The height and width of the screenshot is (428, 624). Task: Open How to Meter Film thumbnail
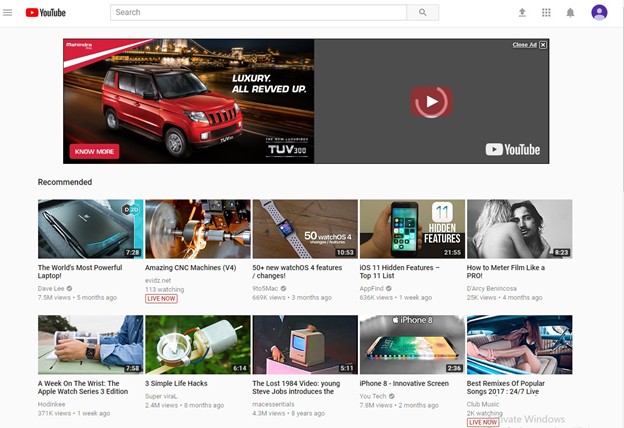520,229
